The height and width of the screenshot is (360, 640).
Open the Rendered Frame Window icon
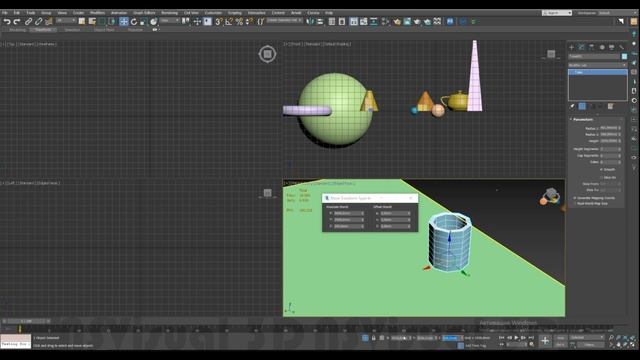[407, 22]
